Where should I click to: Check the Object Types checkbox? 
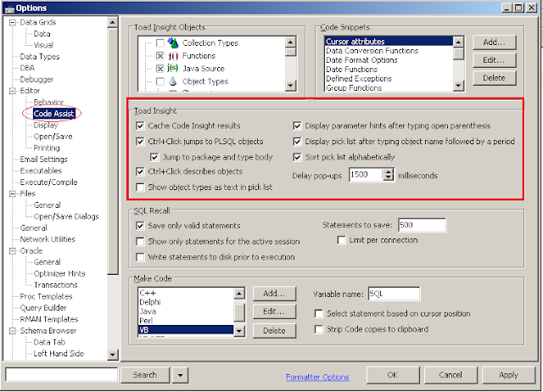coord(160,81)
